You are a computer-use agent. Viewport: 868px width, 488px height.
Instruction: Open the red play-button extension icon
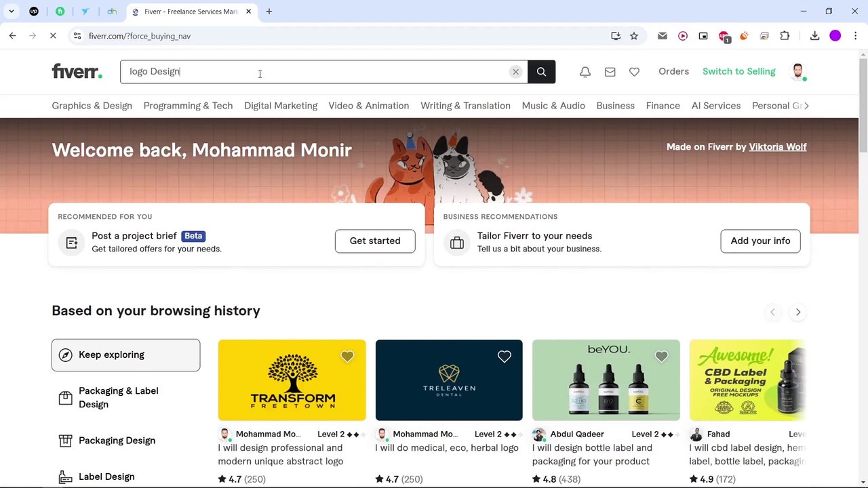point(683,36)
